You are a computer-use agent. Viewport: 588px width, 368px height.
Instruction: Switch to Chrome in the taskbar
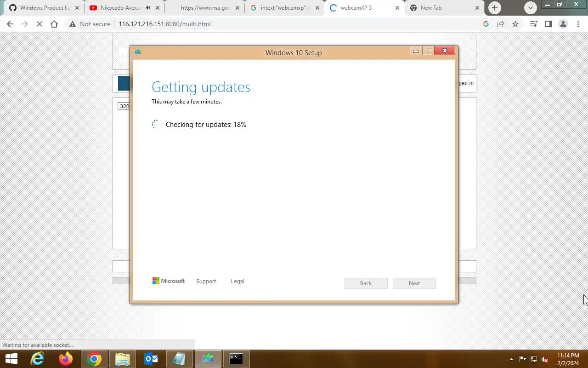click(94, 359)
